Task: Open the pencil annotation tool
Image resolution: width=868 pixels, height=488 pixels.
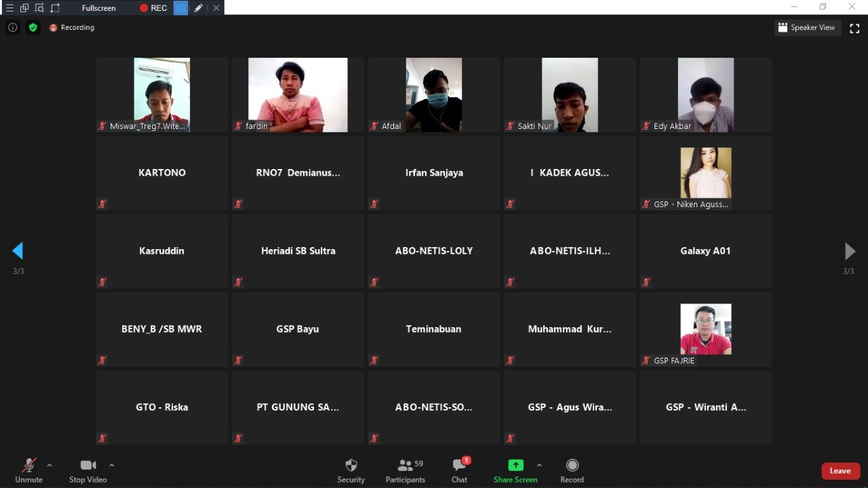Action: point(198,8)
